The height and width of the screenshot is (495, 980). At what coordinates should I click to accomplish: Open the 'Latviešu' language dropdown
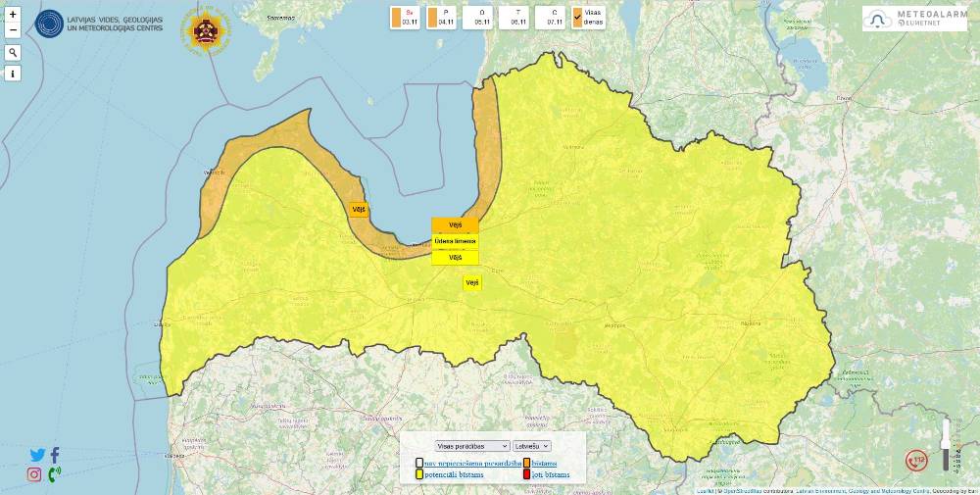(x=532, y=446)
